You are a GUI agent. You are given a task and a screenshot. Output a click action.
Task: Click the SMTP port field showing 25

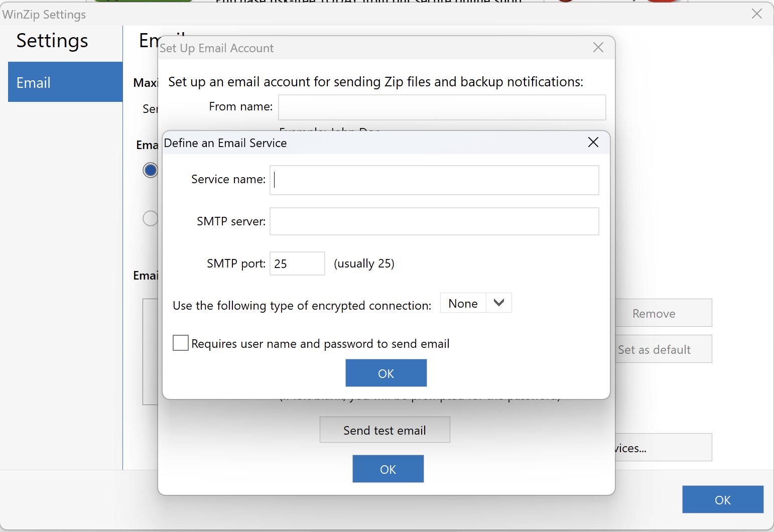click(297, 263)
